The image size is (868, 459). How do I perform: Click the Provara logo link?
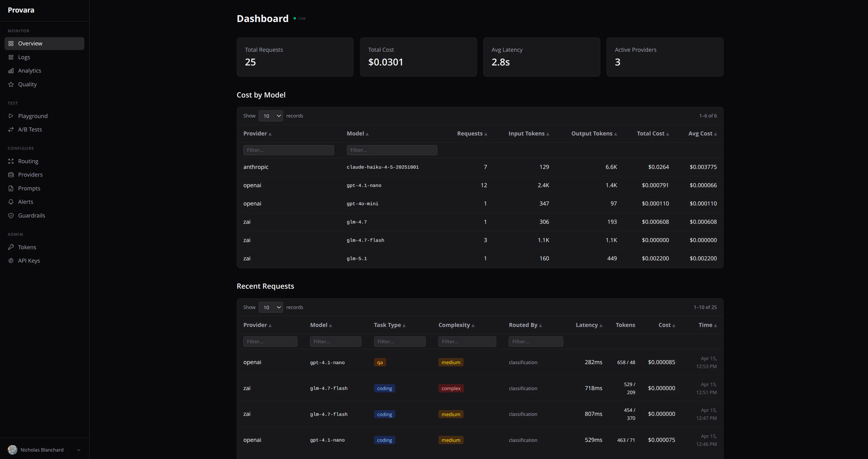21,10
